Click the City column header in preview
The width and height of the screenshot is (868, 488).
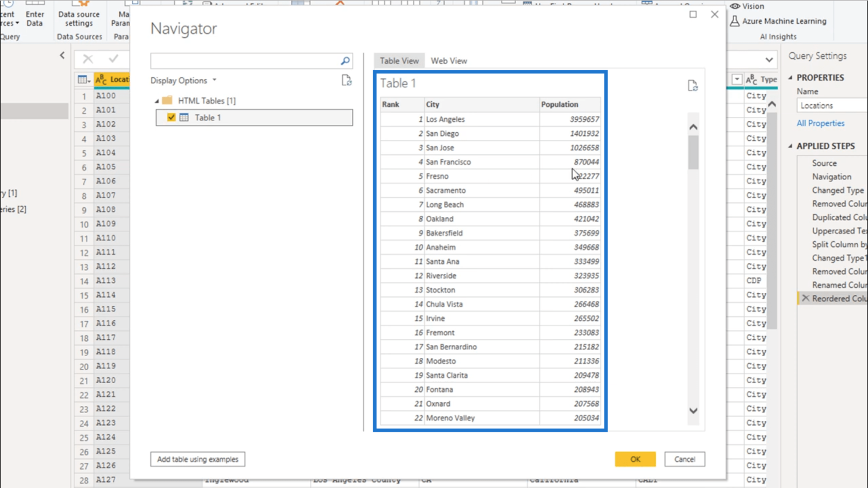tap(482, 104)
